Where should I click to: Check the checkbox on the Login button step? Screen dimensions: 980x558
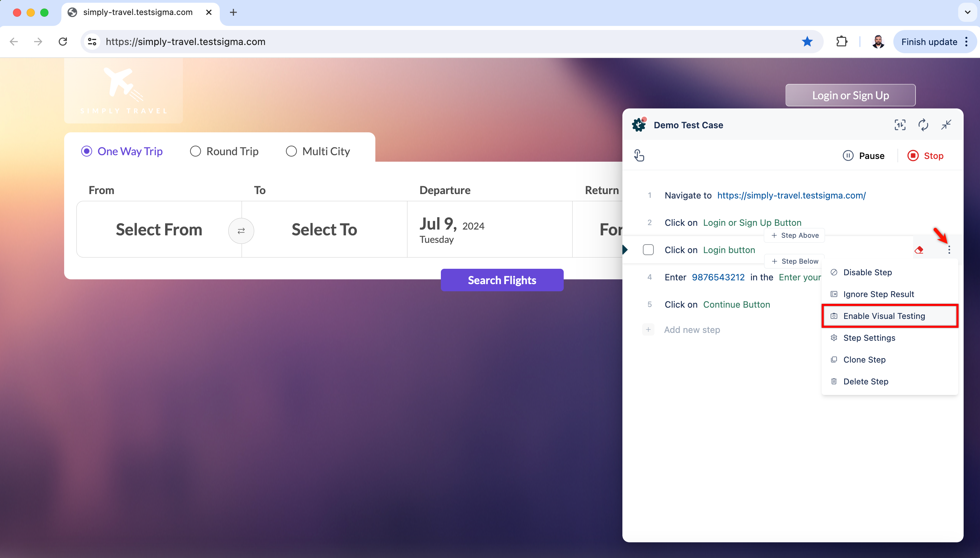pos(648,249)
